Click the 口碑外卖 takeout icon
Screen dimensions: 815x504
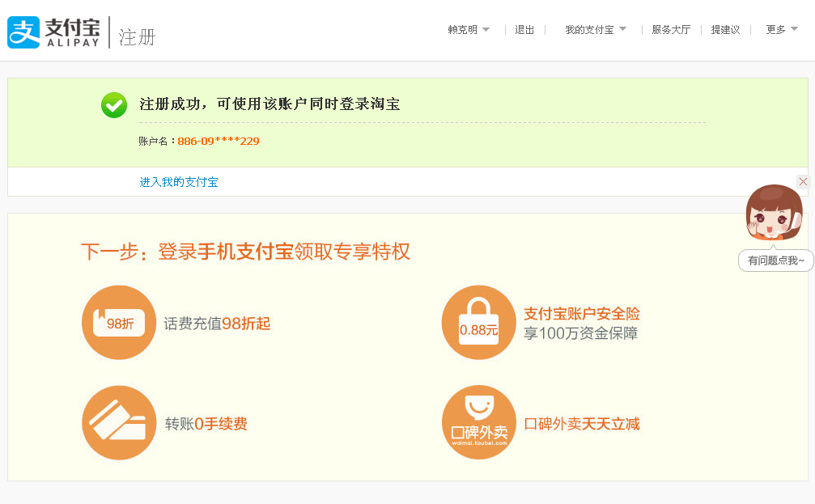click(x=478, y=422)
